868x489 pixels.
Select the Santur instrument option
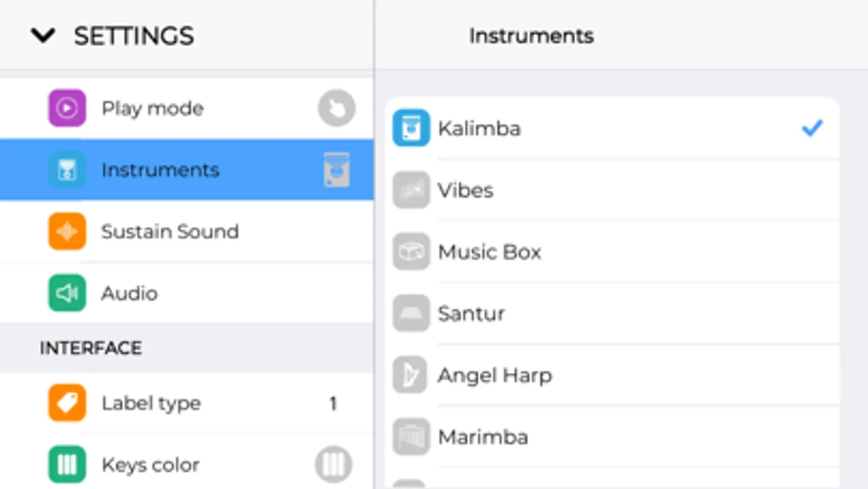coord(471,314)
